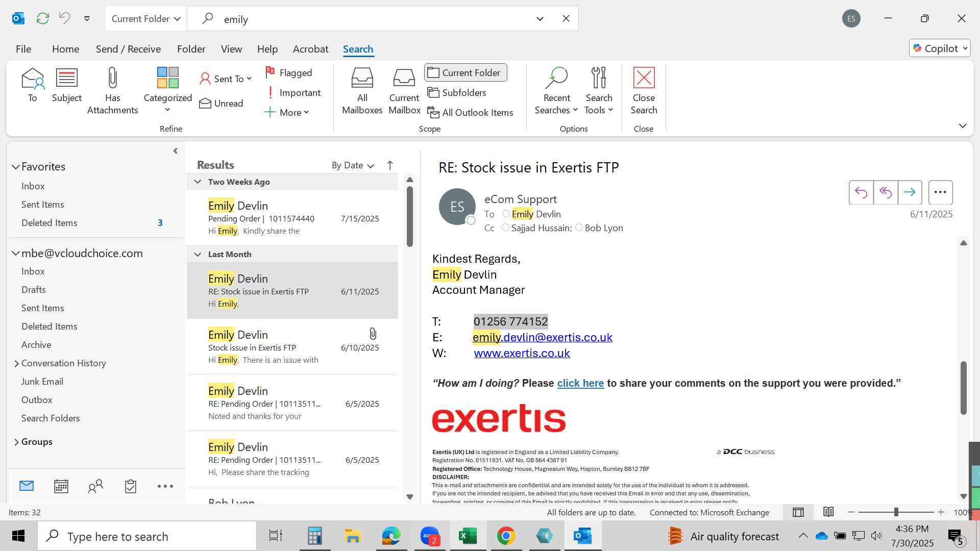Refine search by To recipient
Image resolution: width=980 pixels, height=551 pixels.
pos(32,85)
